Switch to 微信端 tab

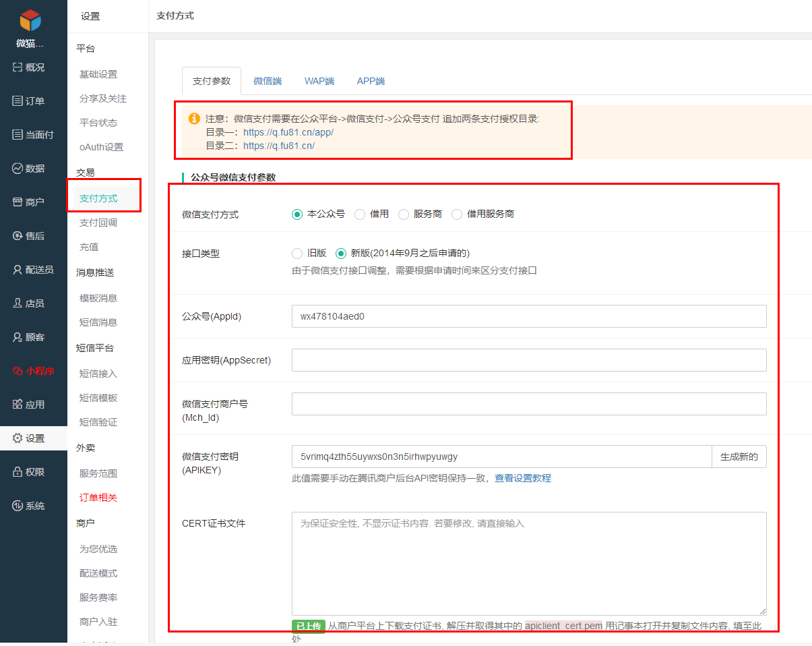tap(268, 81)
